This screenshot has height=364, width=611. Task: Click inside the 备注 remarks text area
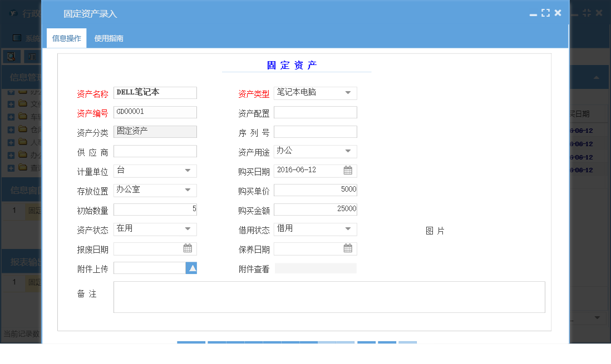[328, 296]
